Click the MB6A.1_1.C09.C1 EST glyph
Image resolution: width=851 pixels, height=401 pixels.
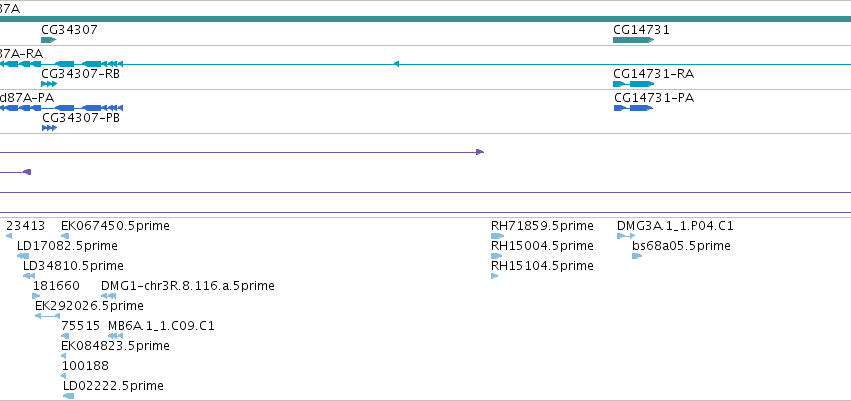pos(116,336)
